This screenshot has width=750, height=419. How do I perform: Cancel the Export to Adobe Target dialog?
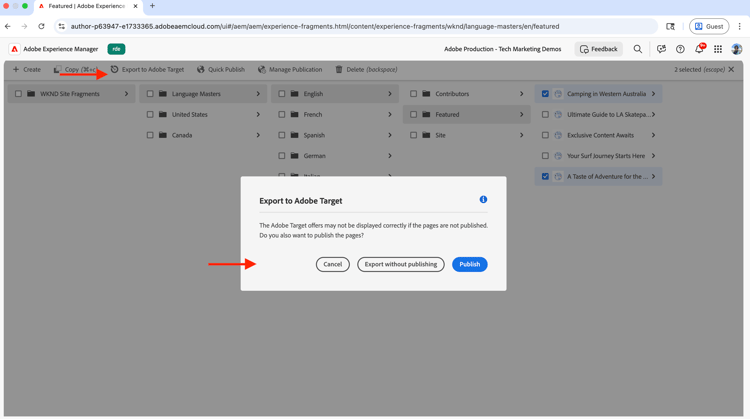pyautogui.click(x=332, y=264)
